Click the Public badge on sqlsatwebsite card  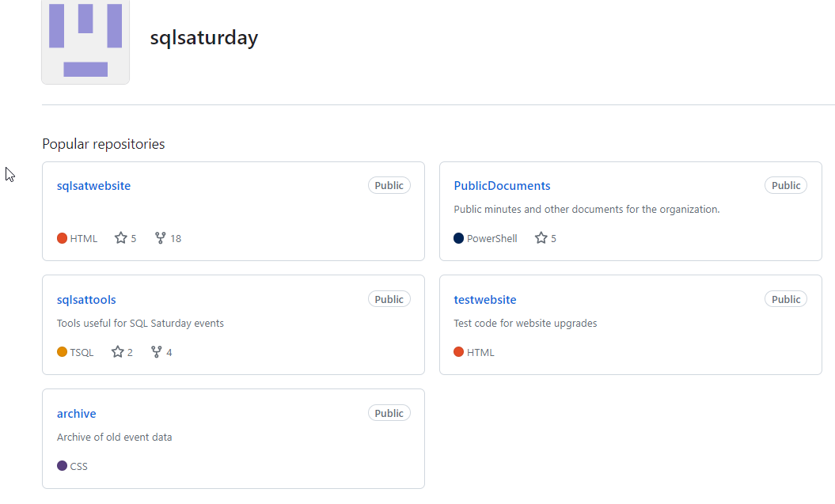click(x=389, y=186)
